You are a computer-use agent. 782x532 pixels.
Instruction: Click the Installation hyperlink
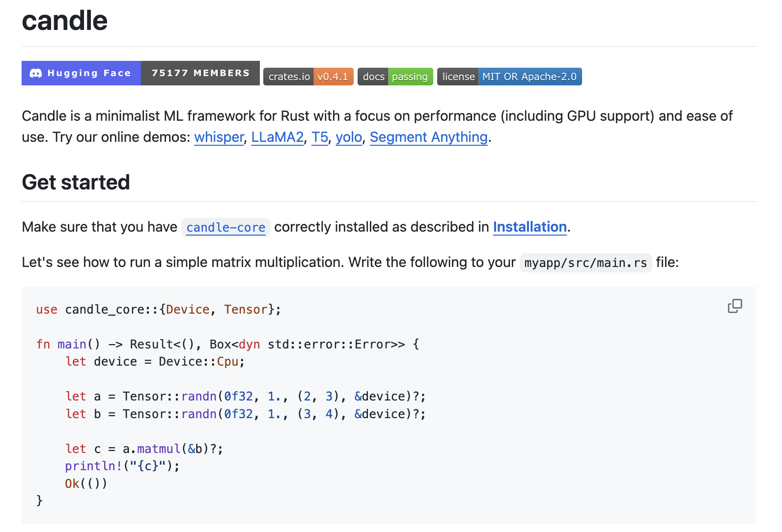tap(530, 227)
